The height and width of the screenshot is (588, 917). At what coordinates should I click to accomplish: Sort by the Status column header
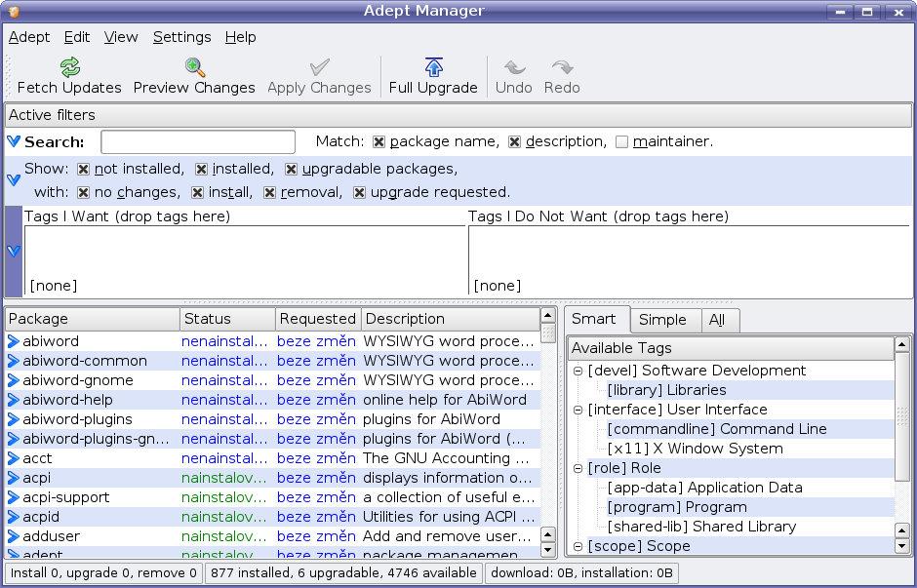(x=227, y=319)
